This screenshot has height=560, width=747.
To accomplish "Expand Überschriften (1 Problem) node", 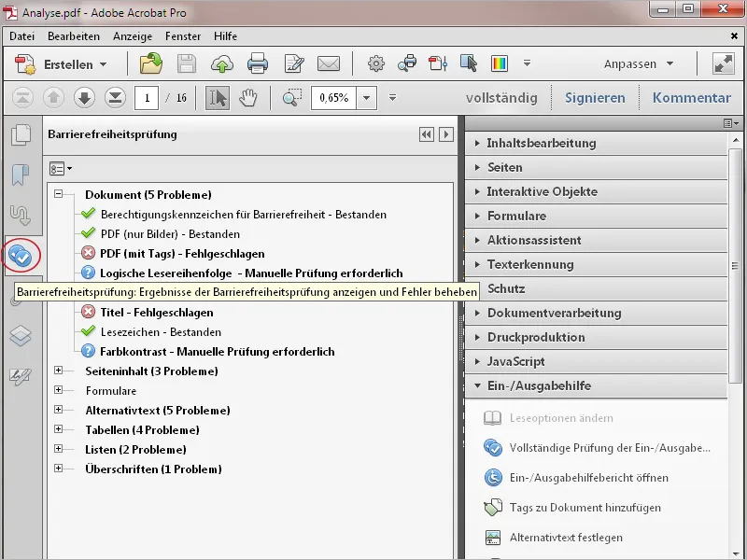I will pyautogui.click(x=58, y=468).
